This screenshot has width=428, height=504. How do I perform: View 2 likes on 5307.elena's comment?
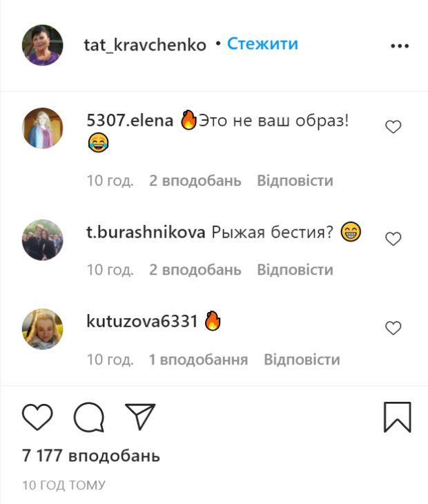(195, 180)
